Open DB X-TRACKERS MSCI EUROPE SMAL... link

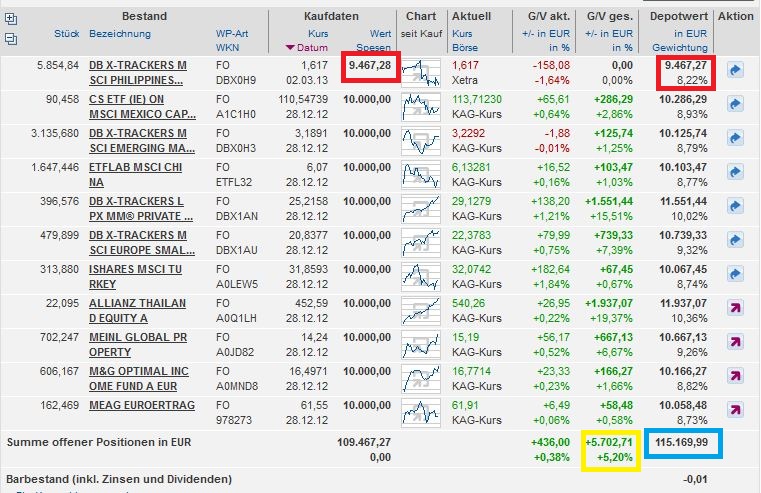tap(142, 243)
